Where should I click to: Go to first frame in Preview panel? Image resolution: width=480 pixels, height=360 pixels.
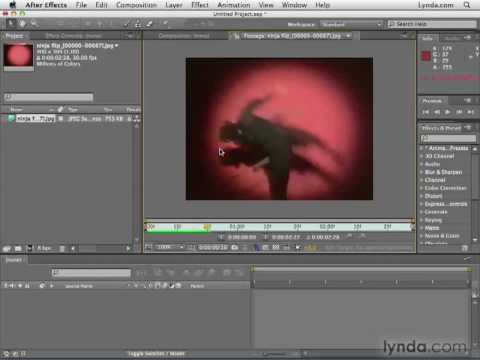tap(426, 112)
